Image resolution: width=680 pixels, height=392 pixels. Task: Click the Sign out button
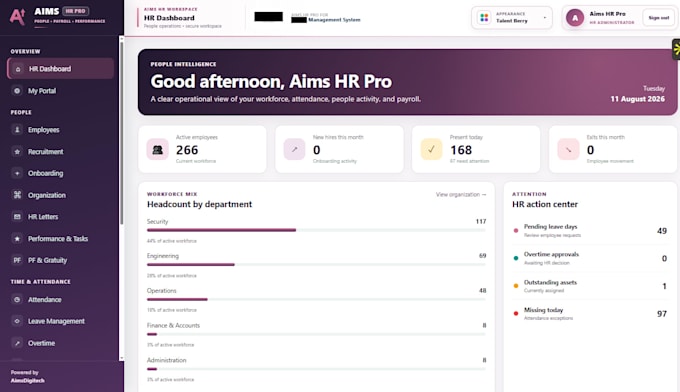(658, 18)
